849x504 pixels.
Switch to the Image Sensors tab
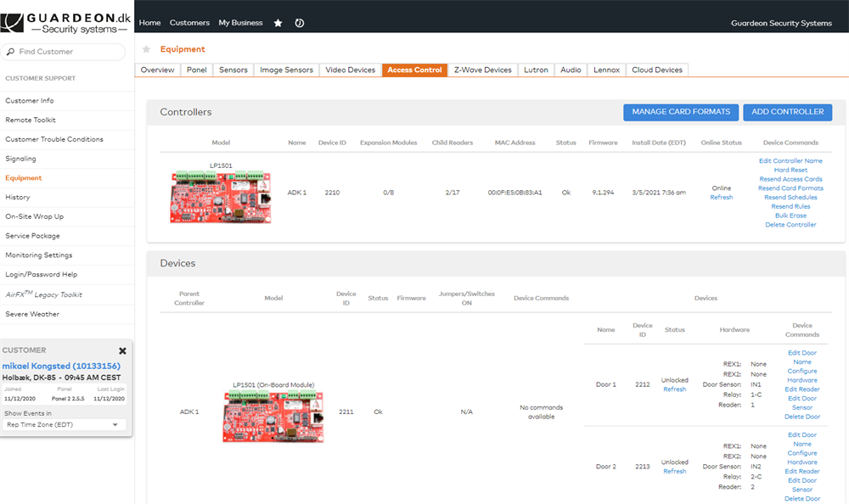click(x=286, y=70)
